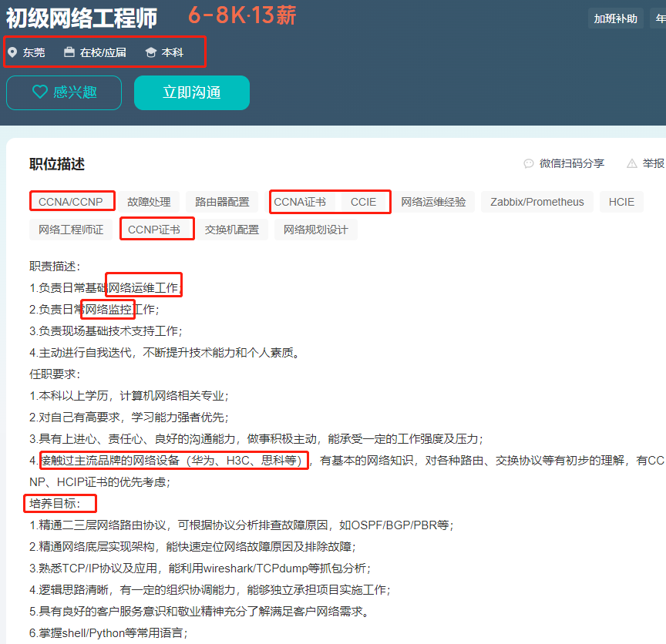Click line 1.精通二三层网络路由协议
Image resolution: width=666 pixels, height=644 pixels.
[242, 525]
